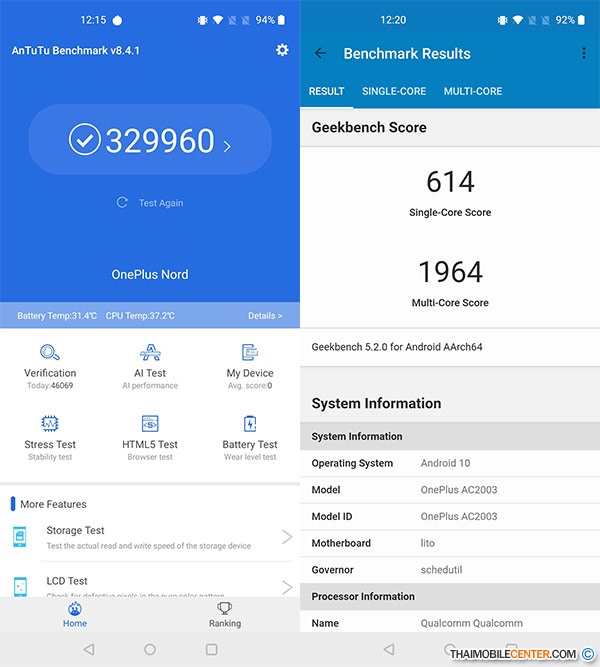Image resolution: width=600 pixels, height=667 pixels.
Task: Open the Details link for temperatures
Action: coord(265,316)
